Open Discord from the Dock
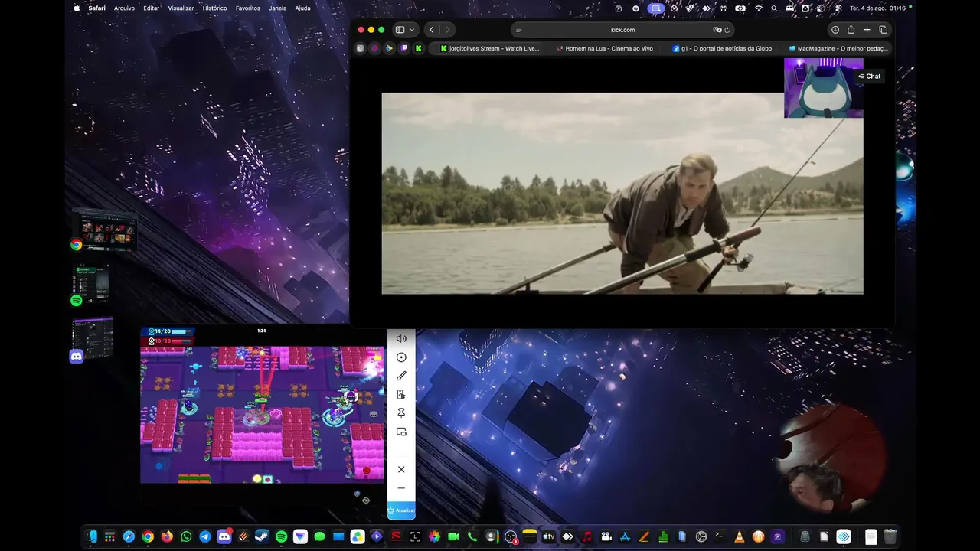 point(224,537)
